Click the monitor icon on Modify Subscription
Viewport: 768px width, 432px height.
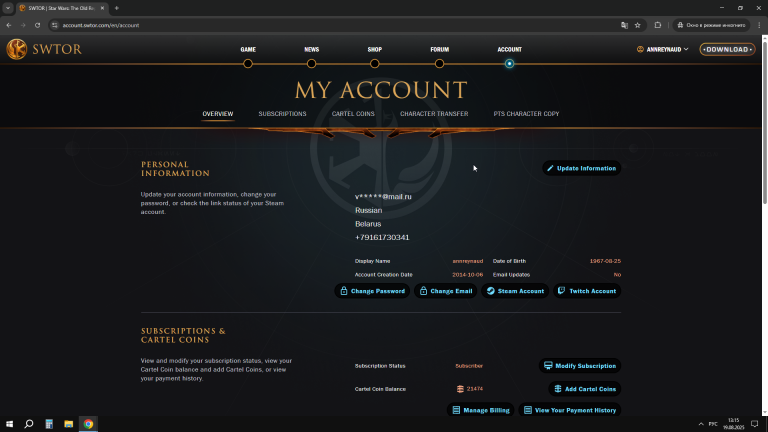[x=548, y=365]
